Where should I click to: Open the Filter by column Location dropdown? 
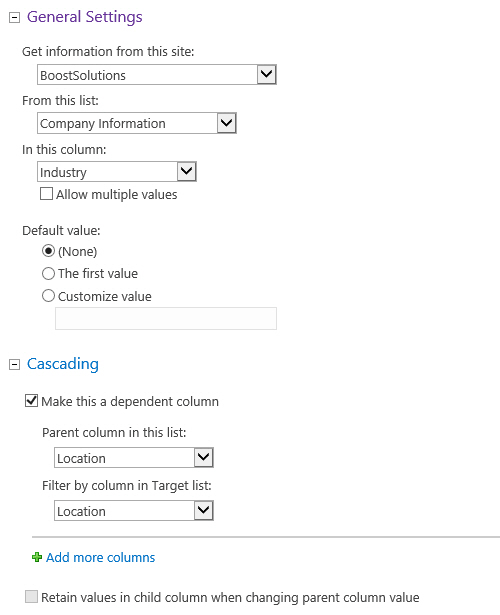click(x=134, y=510)
